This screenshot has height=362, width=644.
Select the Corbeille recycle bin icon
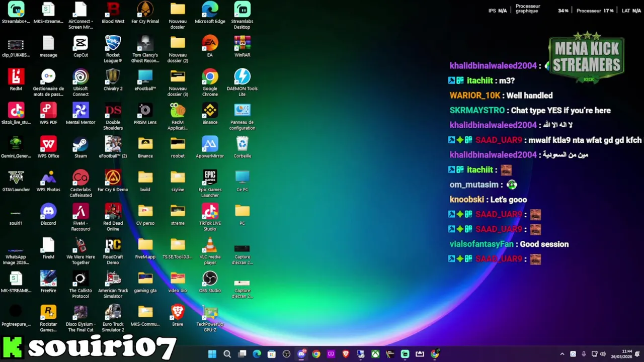pyautogui.click(x=242, y=147)
